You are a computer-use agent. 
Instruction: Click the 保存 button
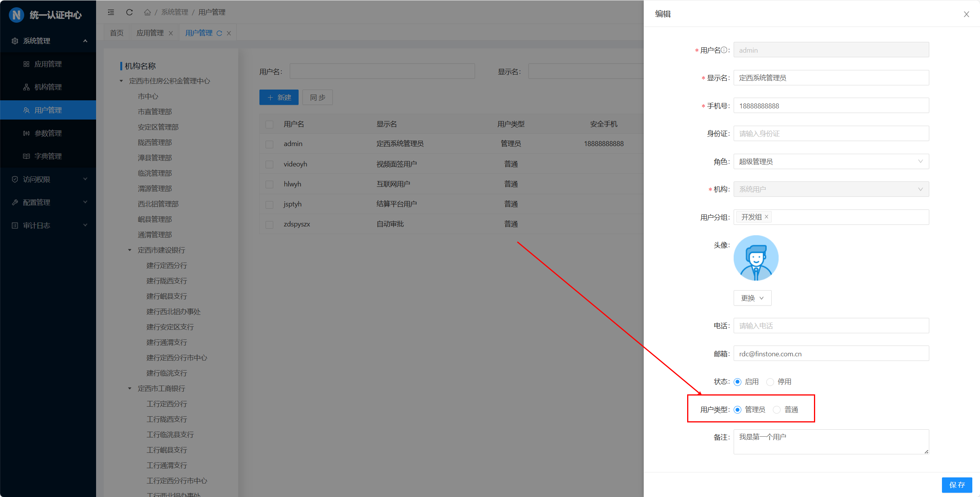point(957,485)
